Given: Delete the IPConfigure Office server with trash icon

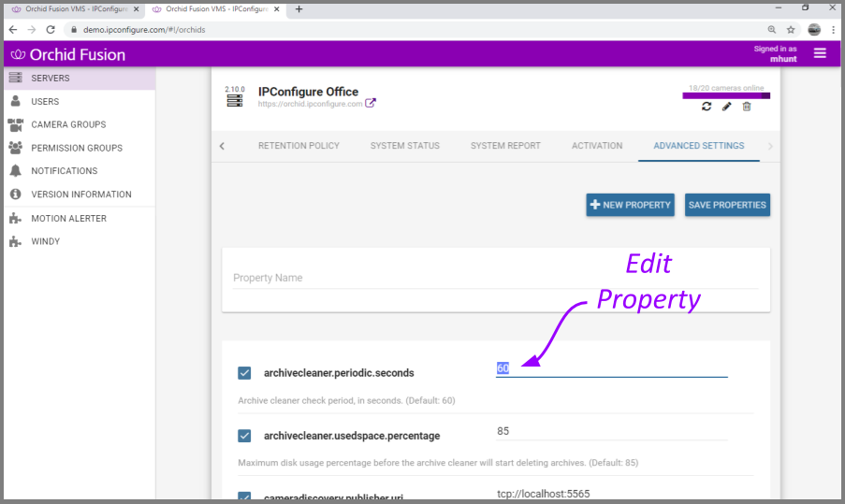Looking at the screenshot, I should tap(747, 107).
